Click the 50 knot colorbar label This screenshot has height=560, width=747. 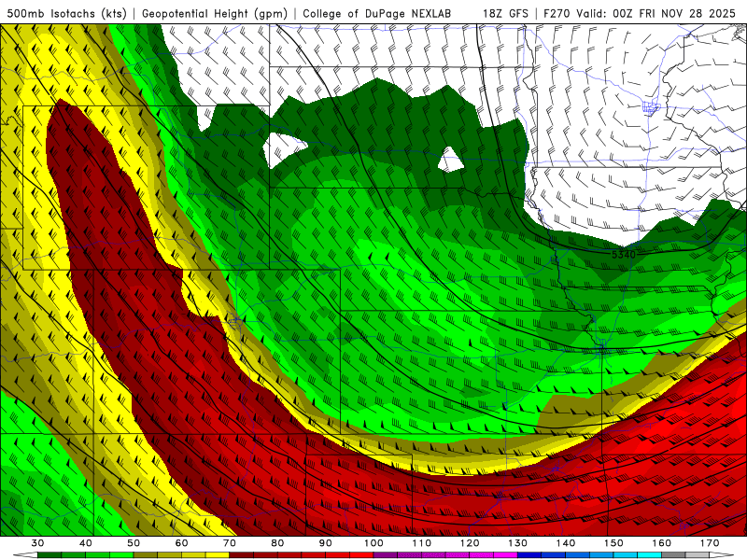coord(134,543)
